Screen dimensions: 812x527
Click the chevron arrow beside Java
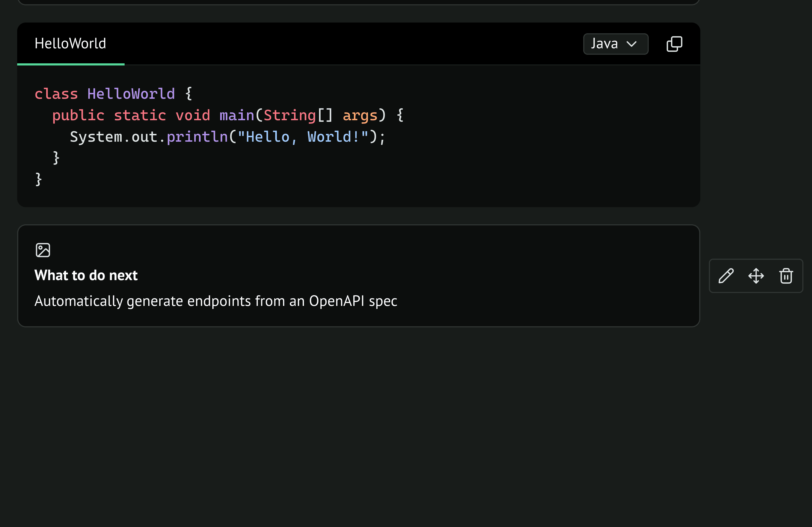[632, 44]
